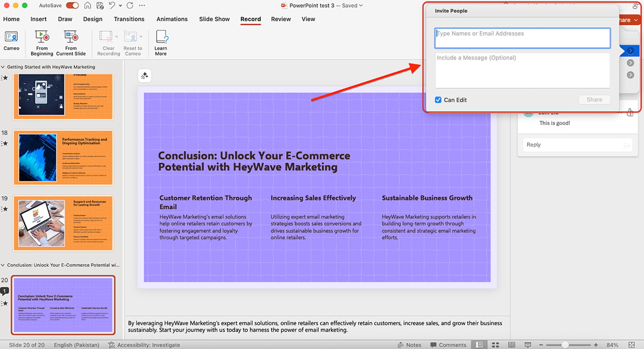Open Reading View from status bar
Viewport: 644px width, 349px height.
point(511,344)
